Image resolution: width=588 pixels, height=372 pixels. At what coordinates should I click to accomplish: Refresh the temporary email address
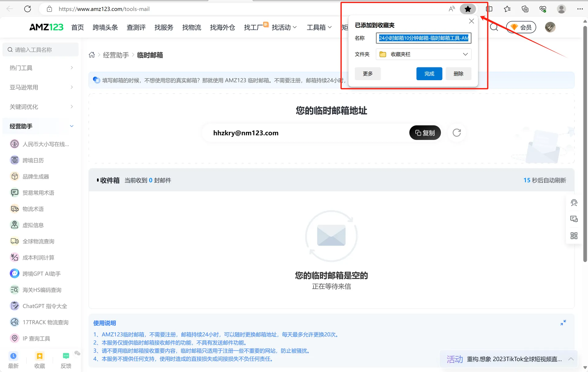(457, 133)
